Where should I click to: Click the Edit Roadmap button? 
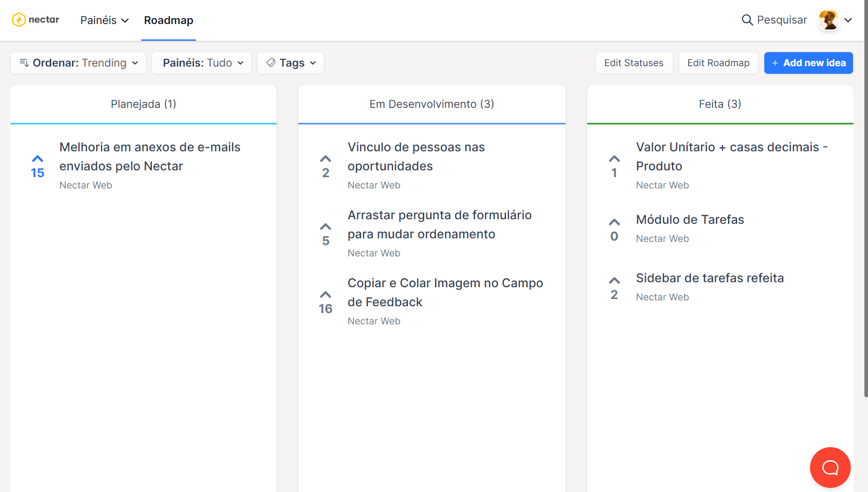718,63
